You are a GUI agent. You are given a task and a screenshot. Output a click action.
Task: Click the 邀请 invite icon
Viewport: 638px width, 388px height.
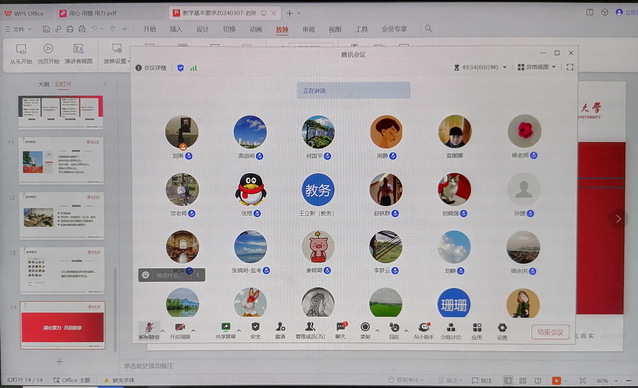click(x=280, y=330)
